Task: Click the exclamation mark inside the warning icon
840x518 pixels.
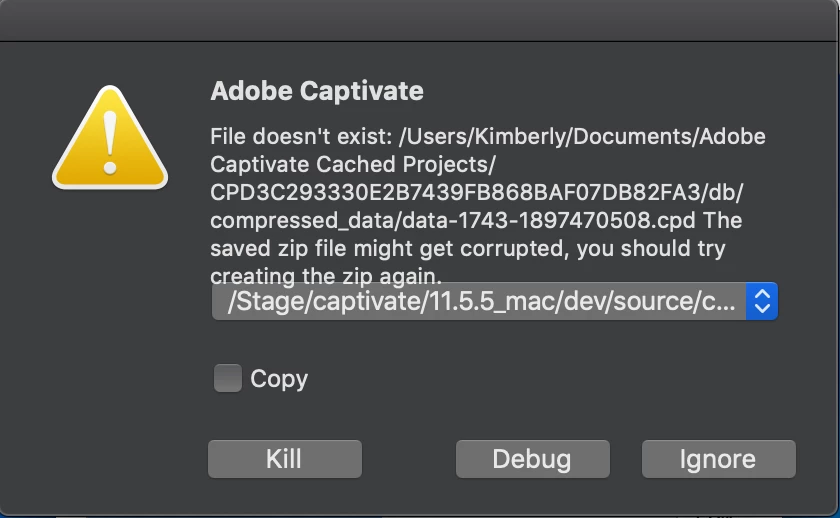Action: (x=111, y=142)
